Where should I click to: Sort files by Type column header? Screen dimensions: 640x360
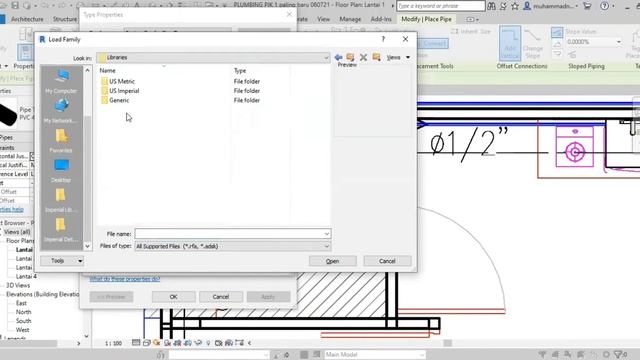coord(240,71)
